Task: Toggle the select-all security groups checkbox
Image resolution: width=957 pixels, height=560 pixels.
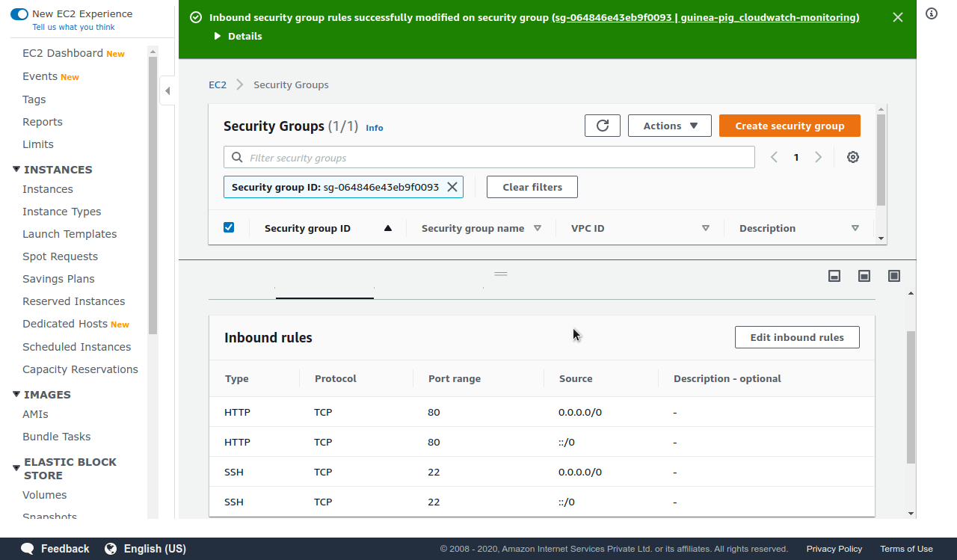Action: (x=229, y=227)
